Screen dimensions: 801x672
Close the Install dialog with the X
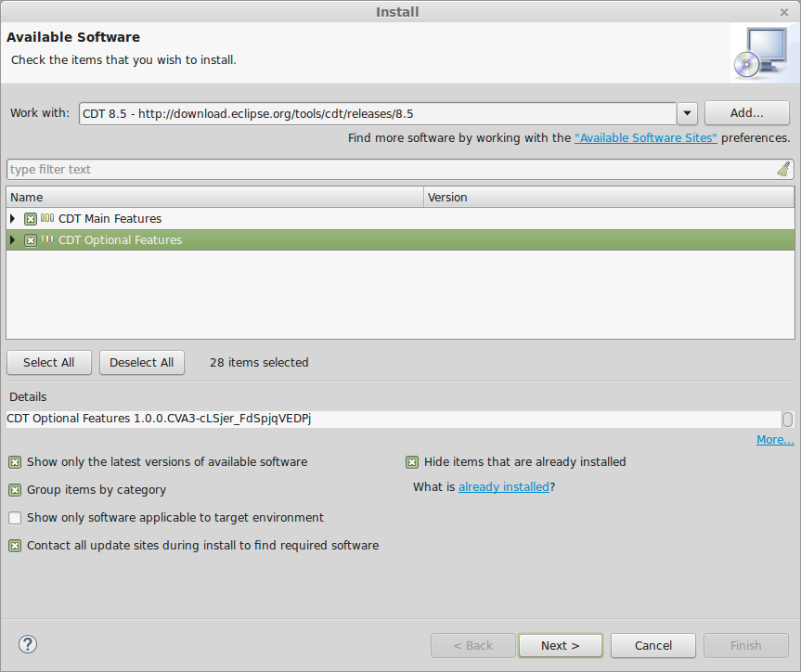[x=784, y=12]
